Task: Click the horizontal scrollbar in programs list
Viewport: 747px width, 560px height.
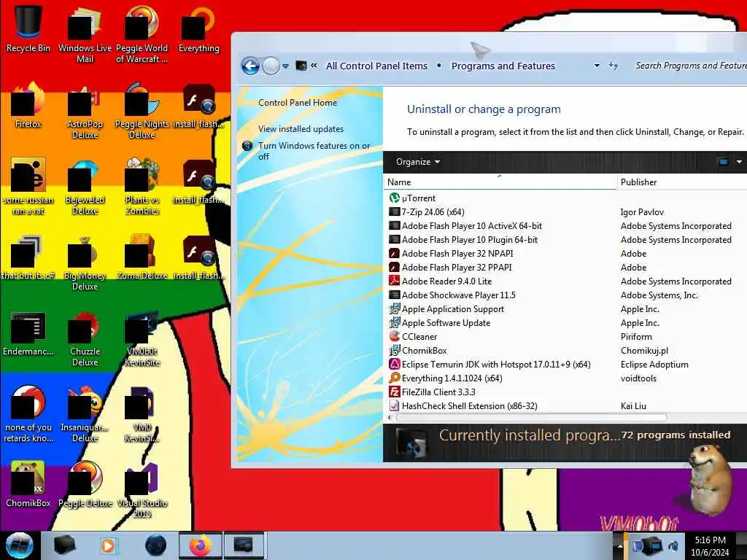Action: (x=531, y=418)
